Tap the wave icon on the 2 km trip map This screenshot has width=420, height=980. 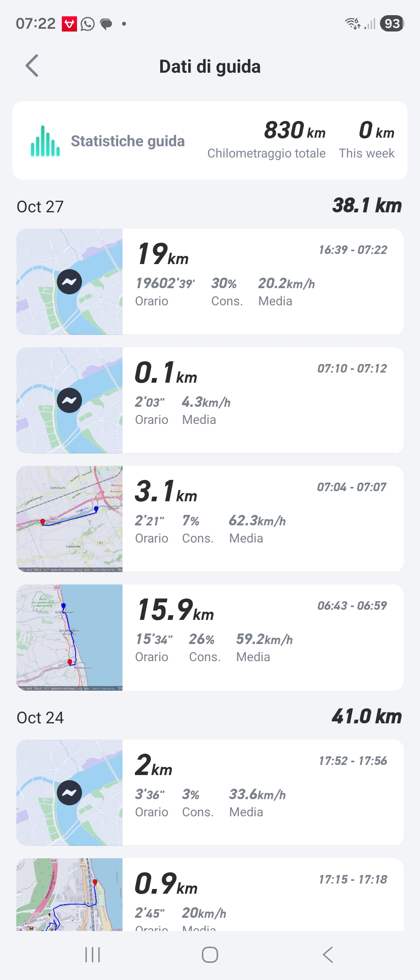pyautogui.click(x=69, y=793)
